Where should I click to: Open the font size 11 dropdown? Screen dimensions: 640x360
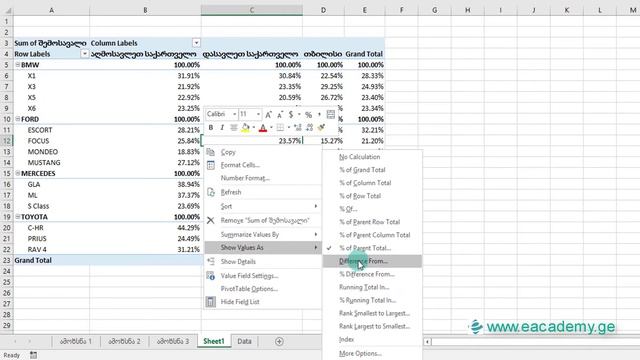click(258, 114)
